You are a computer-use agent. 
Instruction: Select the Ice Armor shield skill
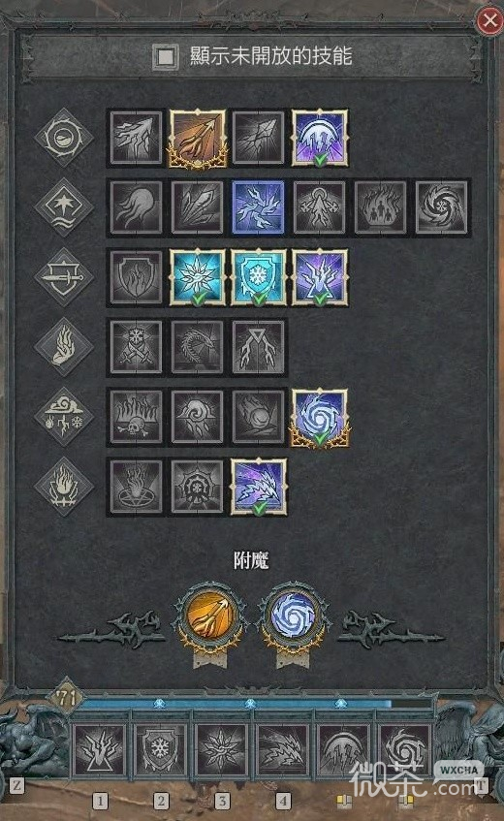click(259, 277)
